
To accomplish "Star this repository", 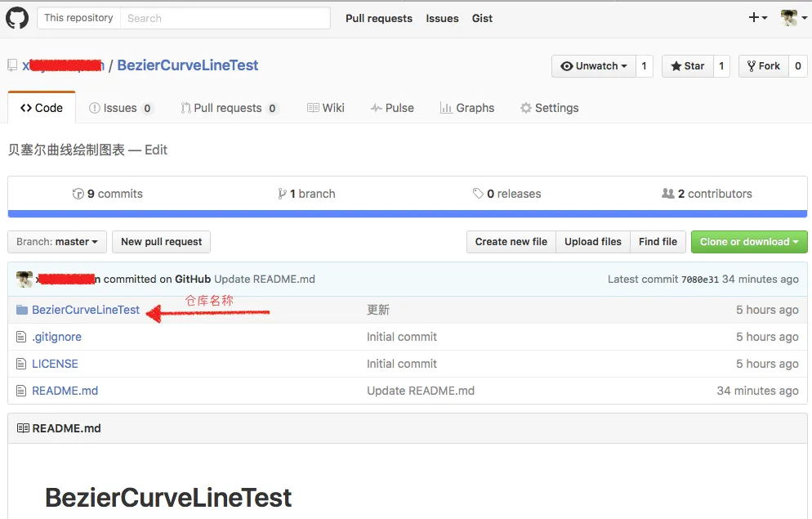I will coord(687,66).
